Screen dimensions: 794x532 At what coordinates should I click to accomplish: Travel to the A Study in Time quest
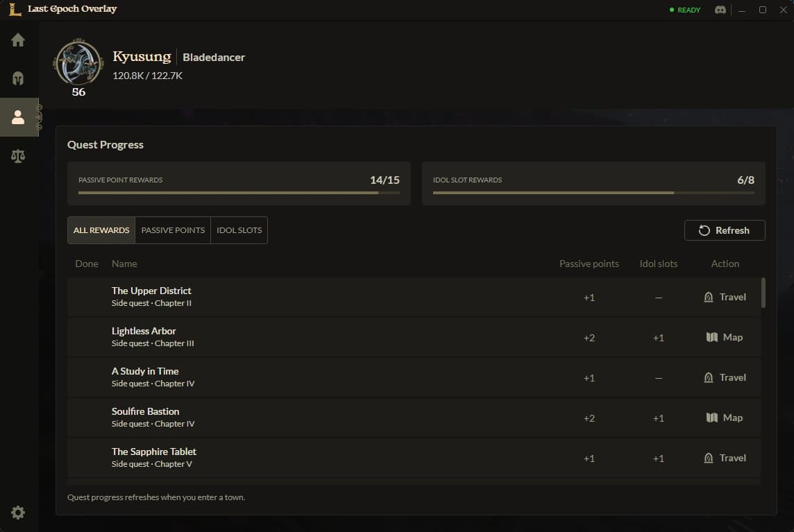[725, 377]
